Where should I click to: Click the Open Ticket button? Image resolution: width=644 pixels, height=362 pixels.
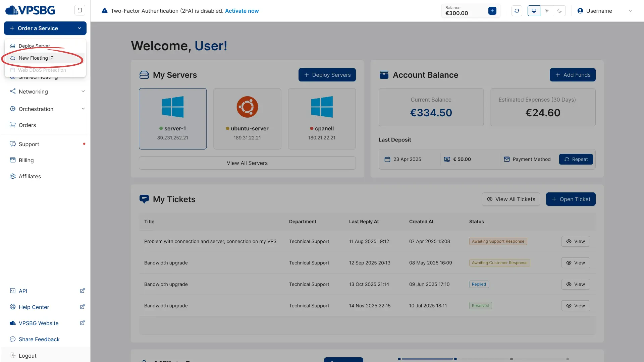tap(571, 199)
